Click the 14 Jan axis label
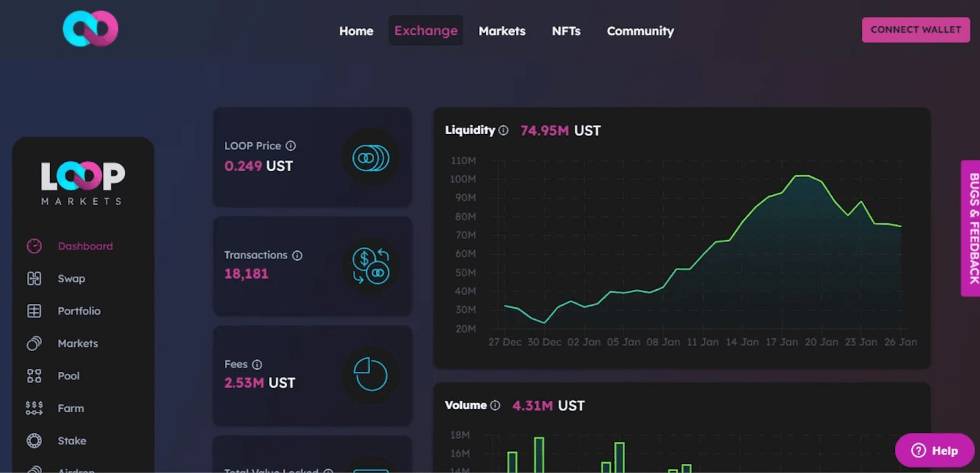The image size is (980, 473). pos(742,342)
